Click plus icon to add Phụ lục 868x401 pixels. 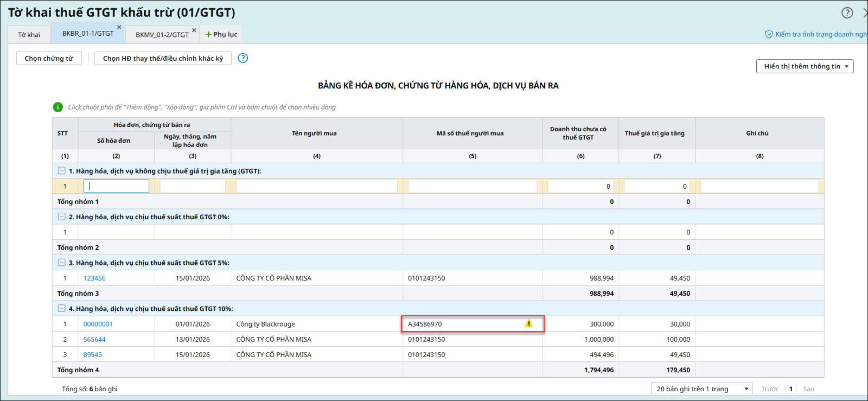208,35
